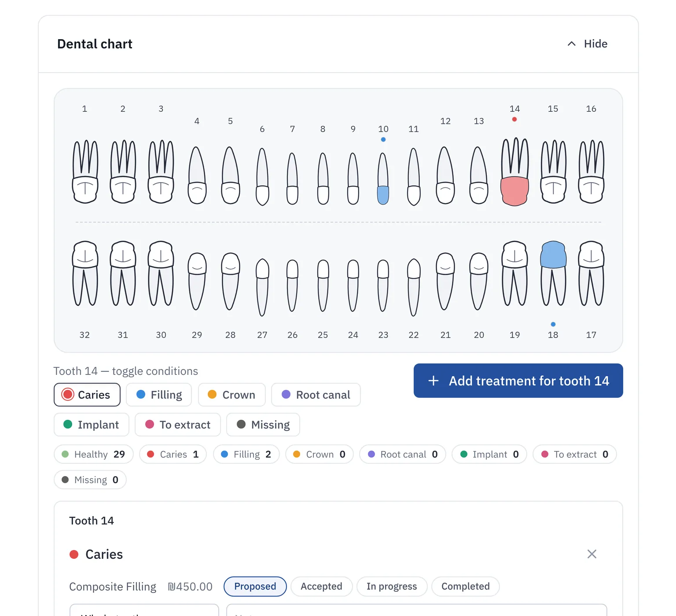676x616 pixels.
Task: Click the Implant 0 summary chip
Action: [489, 455]
